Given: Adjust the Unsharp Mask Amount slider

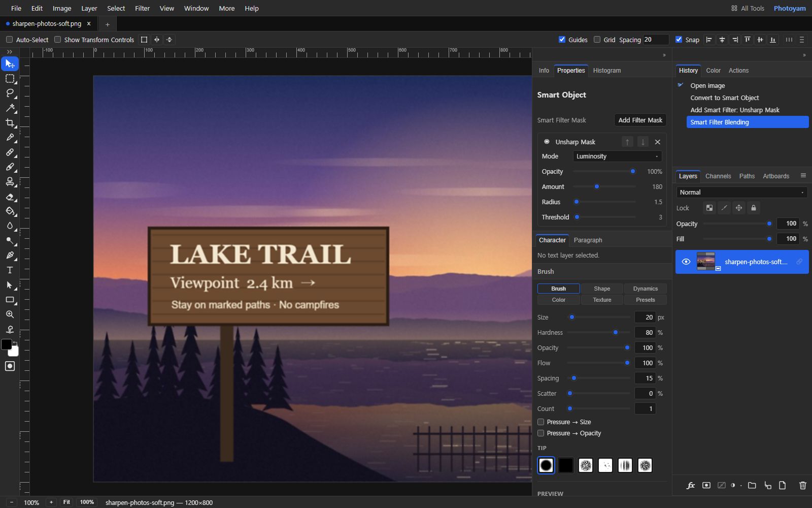Looking at the screenshot, I should [604, 187].
